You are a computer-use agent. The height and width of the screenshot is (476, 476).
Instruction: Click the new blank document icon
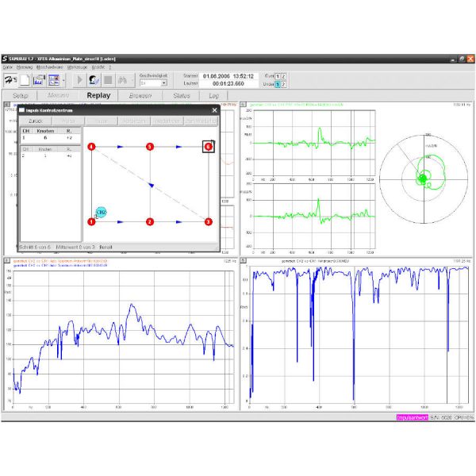pyautogui.click(x=25, y=80)
